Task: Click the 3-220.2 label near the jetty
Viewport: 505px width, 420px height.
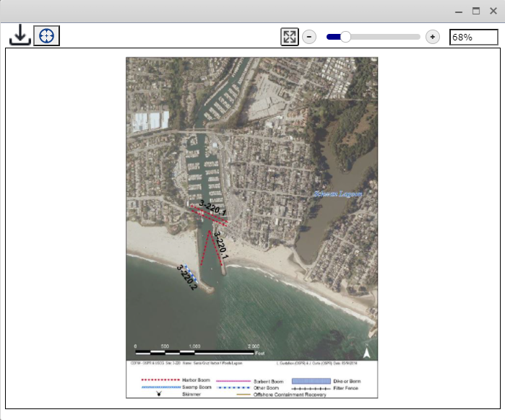Action: pos(187,277)
